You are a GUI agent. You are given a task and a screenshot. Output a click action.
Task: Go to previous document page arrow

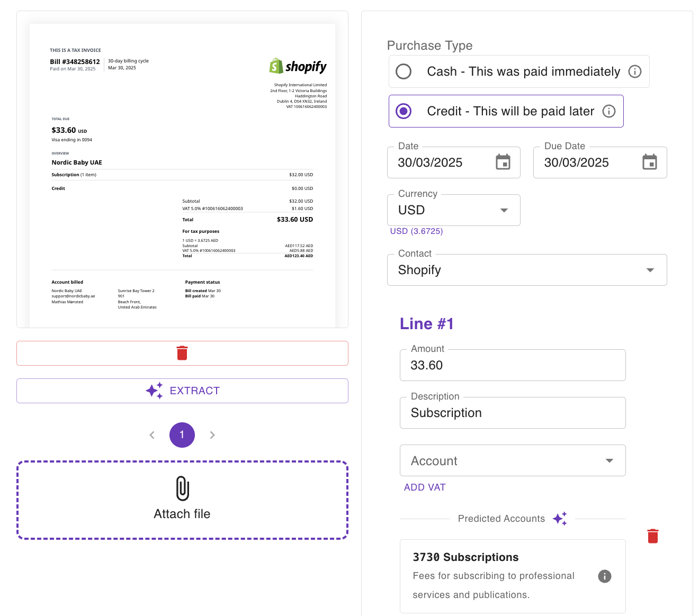pyautogui.click(x=152, y=435)
